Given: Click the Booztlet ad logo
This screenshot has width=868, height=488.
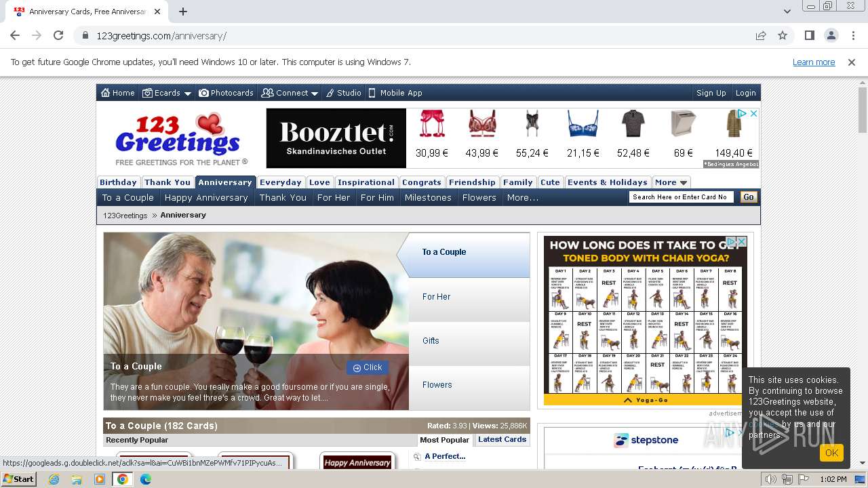Looking at the screenshot, I should point(336,138).
